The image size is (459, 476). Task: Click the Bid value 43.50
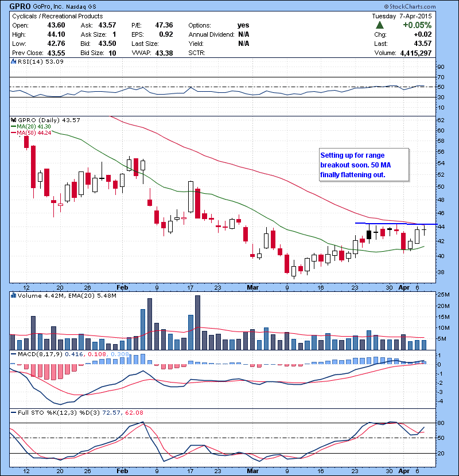pos(107,44)
